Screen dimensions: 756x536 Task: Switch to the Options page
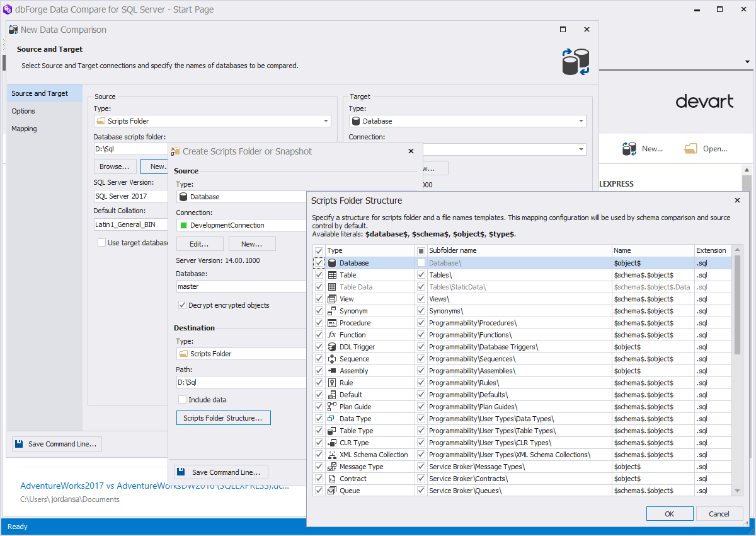coord(23,111)
